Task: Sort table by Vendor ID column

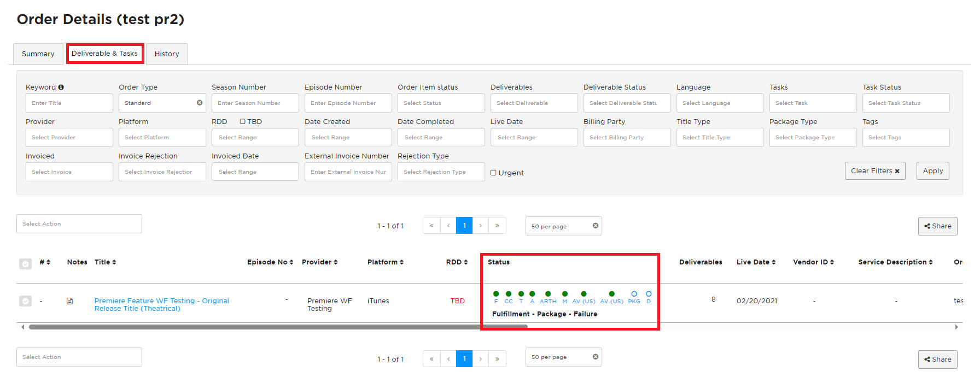Action: click(813, 262)
